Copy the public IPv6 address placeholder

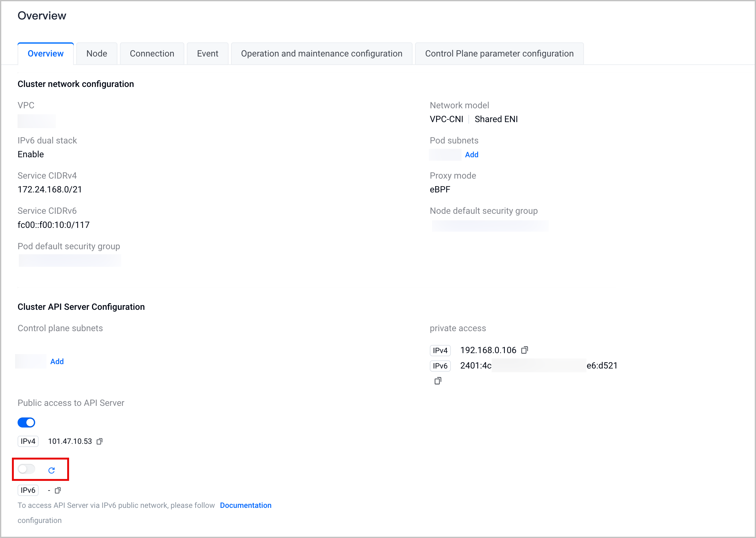(58, 490)
